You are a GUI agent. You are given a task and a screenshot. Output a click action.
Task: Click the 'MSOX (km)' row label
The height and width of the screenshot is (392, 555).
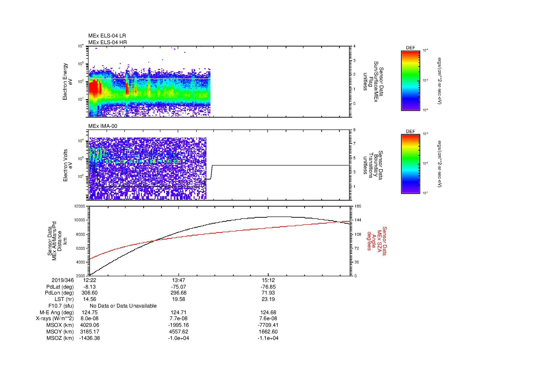pos(60,325)
